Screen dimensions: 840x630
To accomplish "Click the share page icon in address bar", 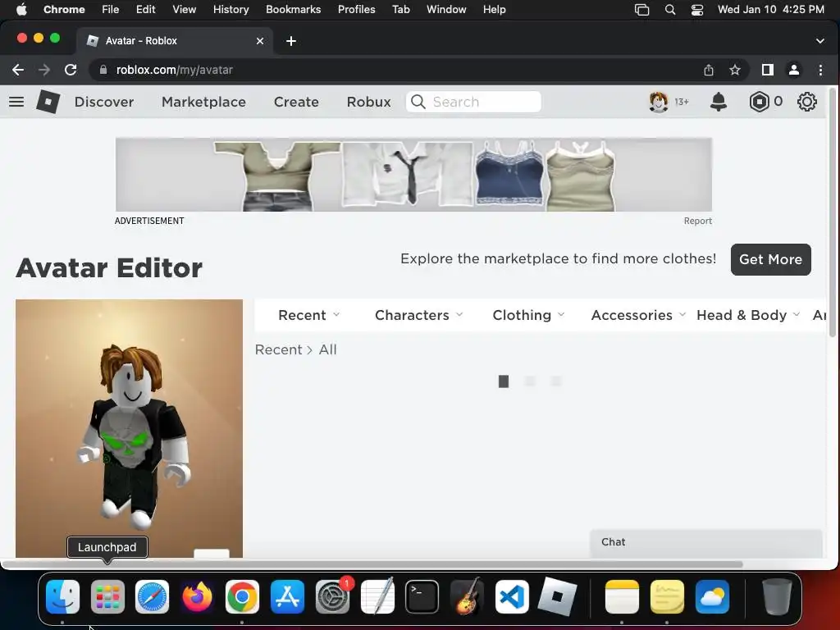I will [x=709, y=70].
